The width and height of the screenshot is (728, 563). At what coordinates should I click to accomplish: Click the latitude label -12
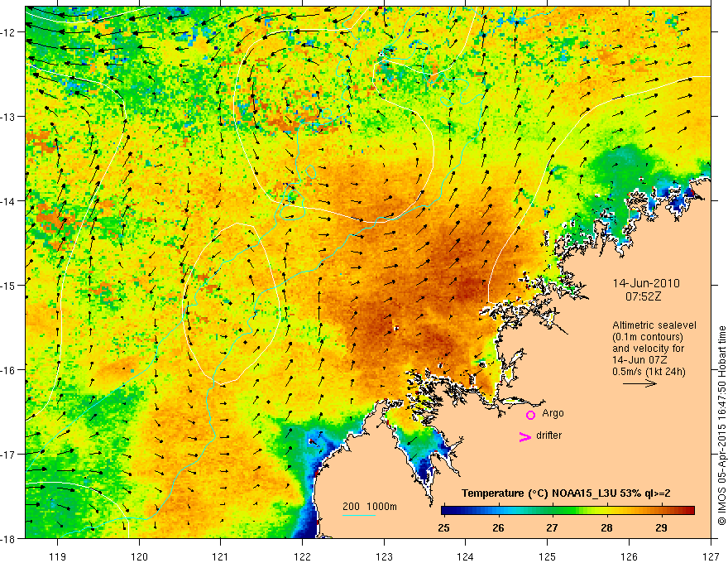[x=9, y=32]
